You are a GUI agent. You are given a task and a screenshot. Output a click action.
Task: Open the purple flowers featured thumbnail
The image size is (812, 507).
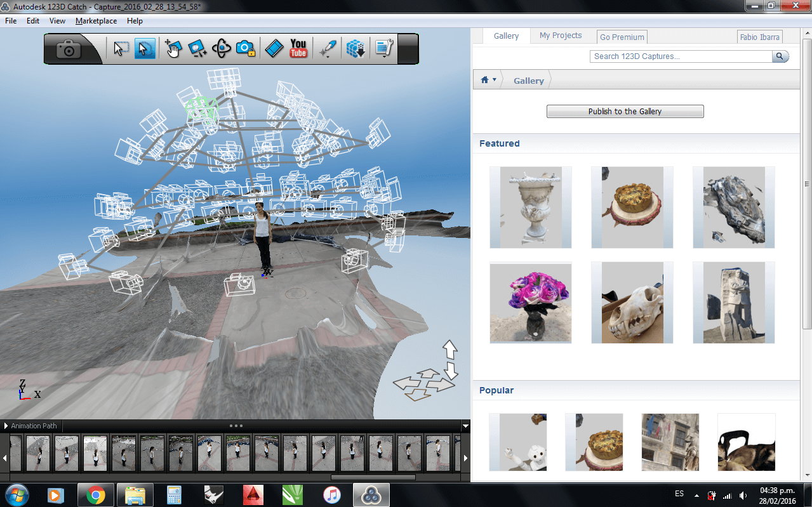[x=531, y=303]
